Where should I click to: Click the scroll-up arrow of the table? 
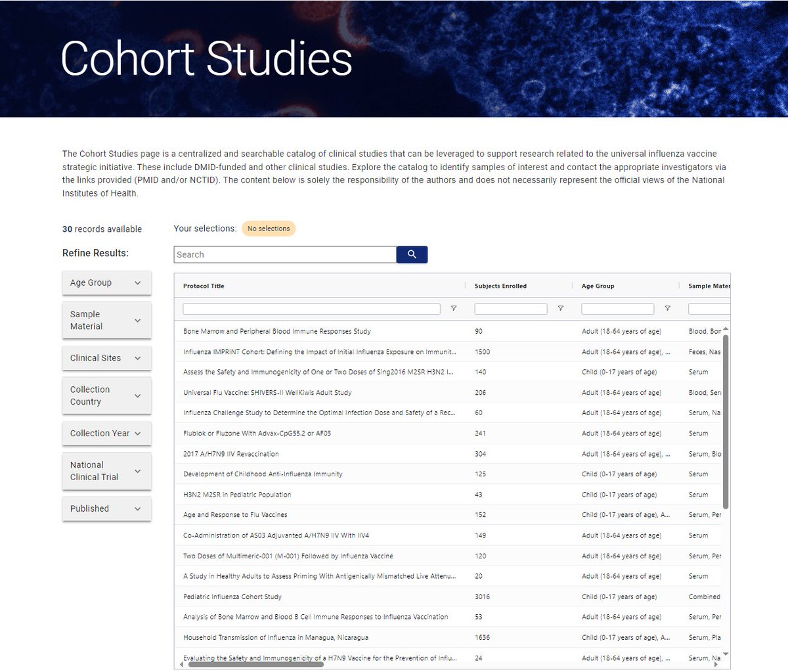click(726, 328)
